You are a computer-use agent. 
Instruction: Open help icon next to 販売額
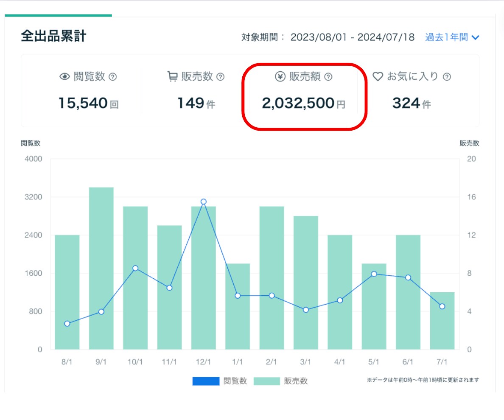(328, 77)
